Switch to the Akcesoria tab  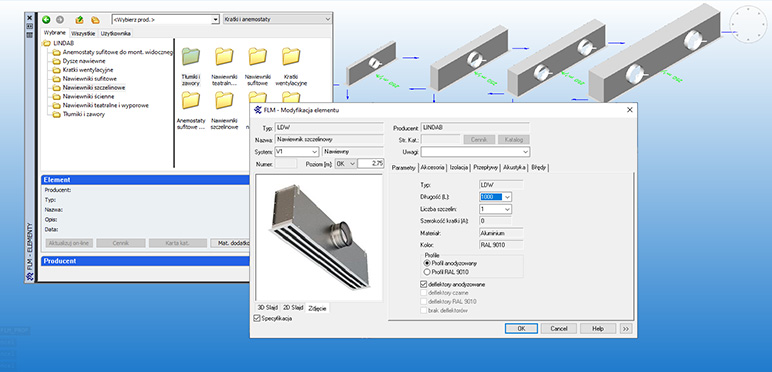tap(433, 167)
